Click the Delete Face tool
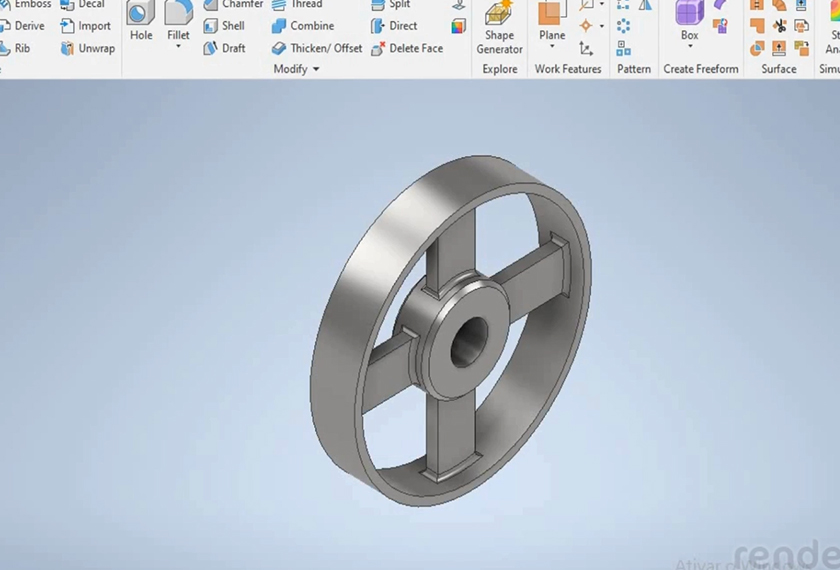The width and height of the screenshot is (840, 570). (x=407, y=48)
